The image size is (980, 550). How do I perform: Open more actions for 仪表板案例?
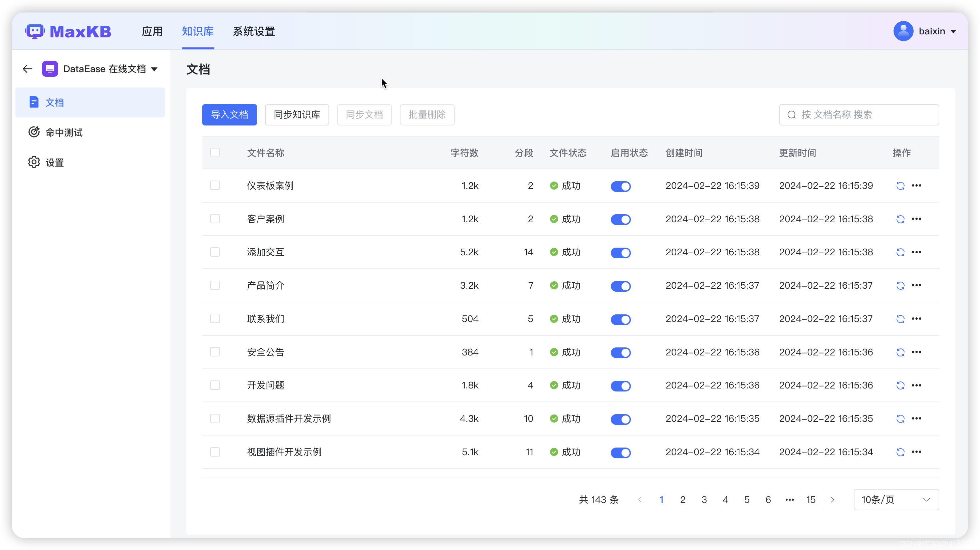[917, 186]
